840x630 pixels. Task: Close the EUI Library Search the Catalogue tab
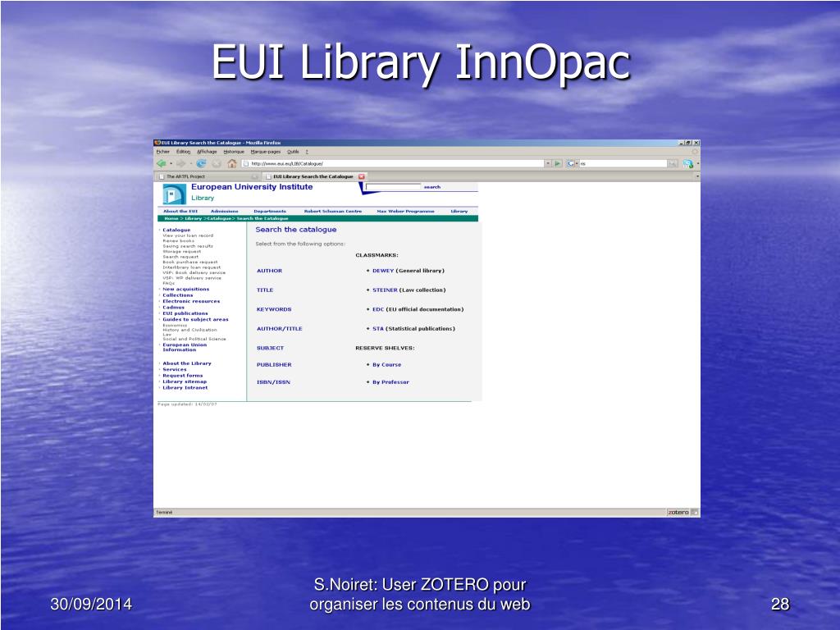[x=362, y=176]
